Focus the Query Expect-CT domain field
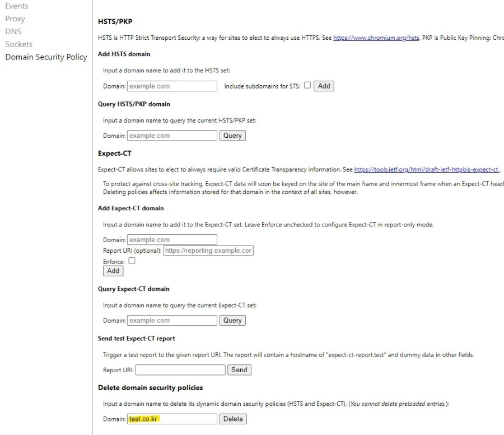This screenshot has height=435, width=504. click(172, 321)
